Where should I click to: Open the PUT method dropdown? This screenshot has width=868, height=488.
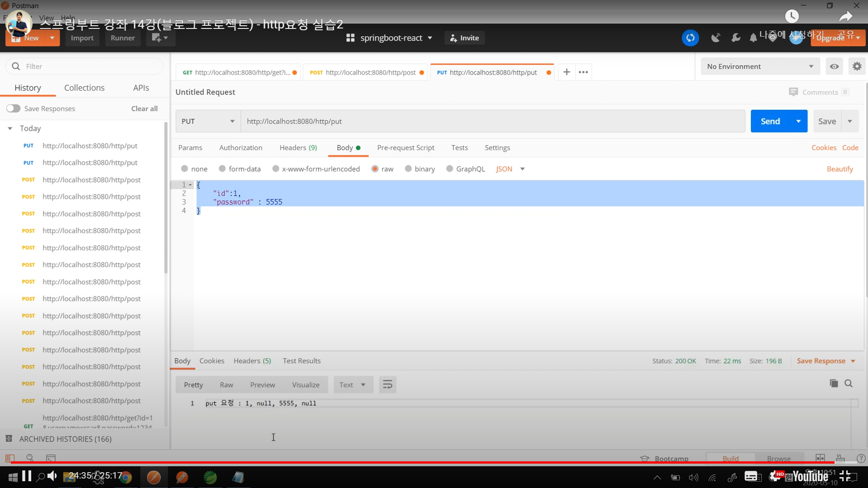point(208,121)
